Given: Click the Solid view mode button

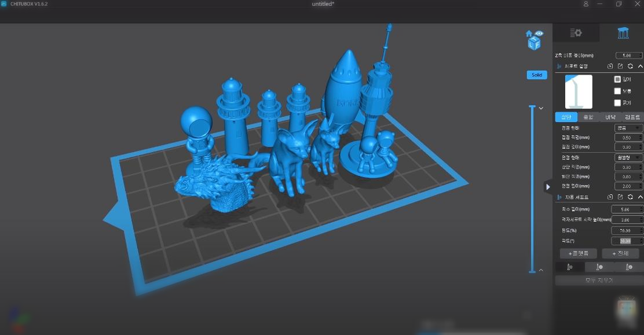Looking at the screenshot, I should pyautogui.click(x=537, y=75).
